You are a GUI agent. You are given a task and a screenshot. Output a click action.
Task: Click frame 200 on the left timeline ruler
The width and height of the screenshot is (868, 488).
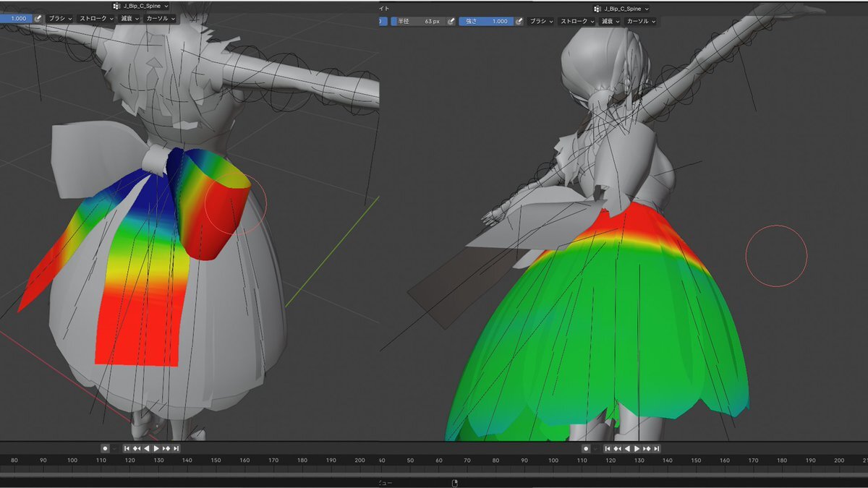click(359, 461)
